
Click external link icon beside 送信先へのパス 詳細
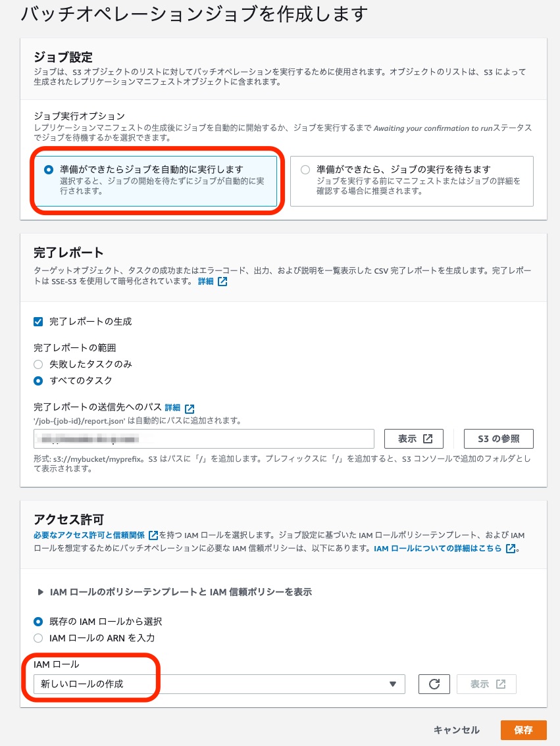coord(190,409)
